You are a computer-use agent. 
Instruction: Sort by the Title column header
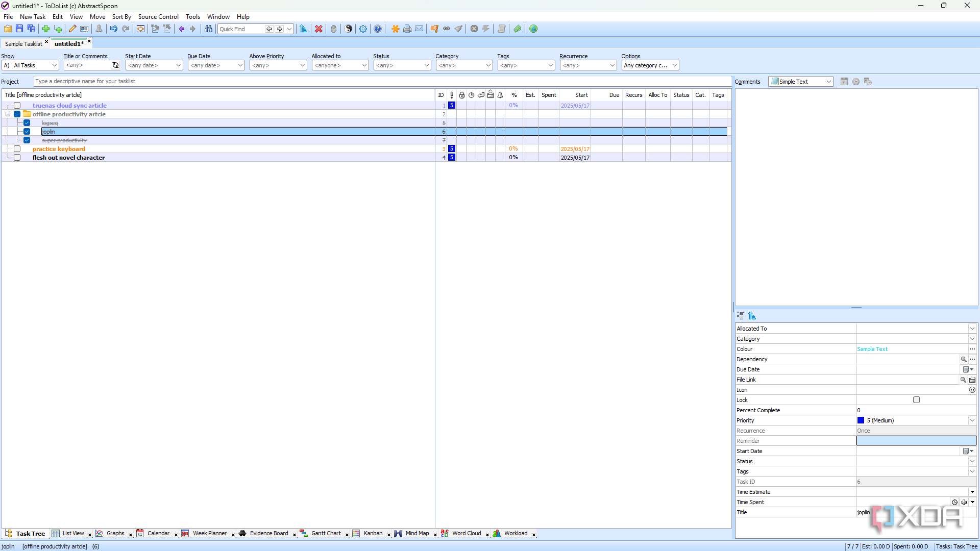point(219,95)
